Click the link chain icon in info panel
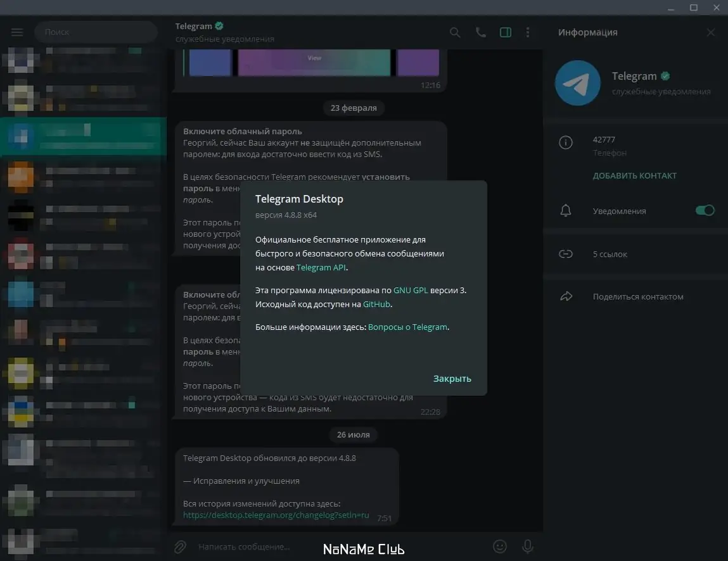The height and width of the screenshot is (561, 728). 566,254
